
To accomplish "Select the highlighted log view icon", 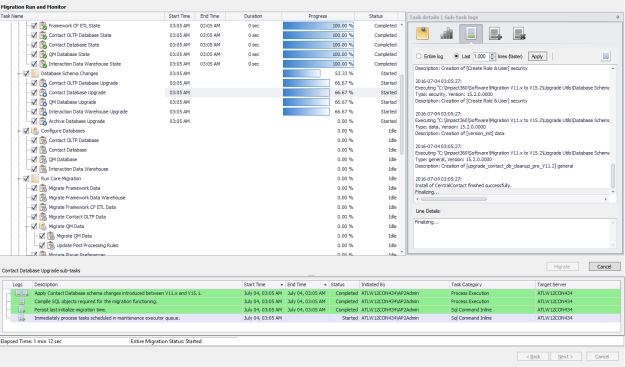I will [471, 33].
